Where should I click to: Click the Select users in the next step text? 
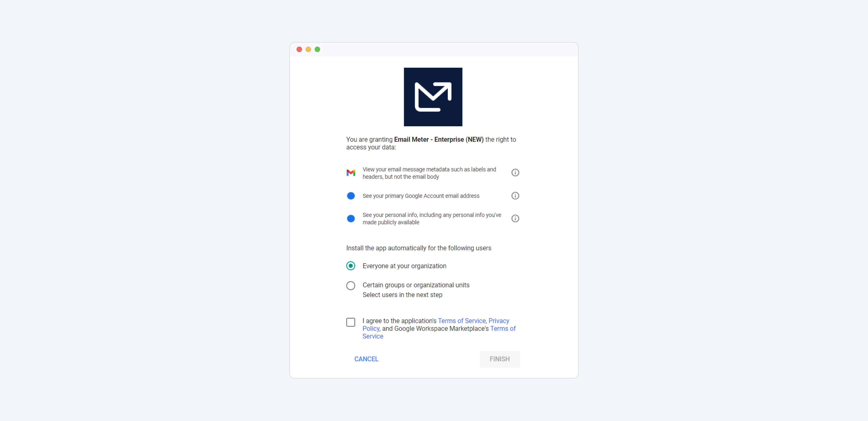(x=402, y=295)
